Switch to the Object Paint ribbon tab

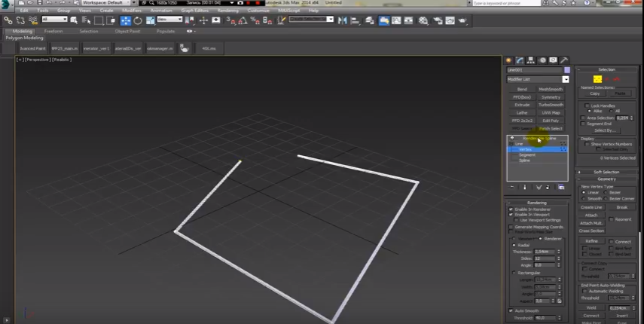pos(127,31)
